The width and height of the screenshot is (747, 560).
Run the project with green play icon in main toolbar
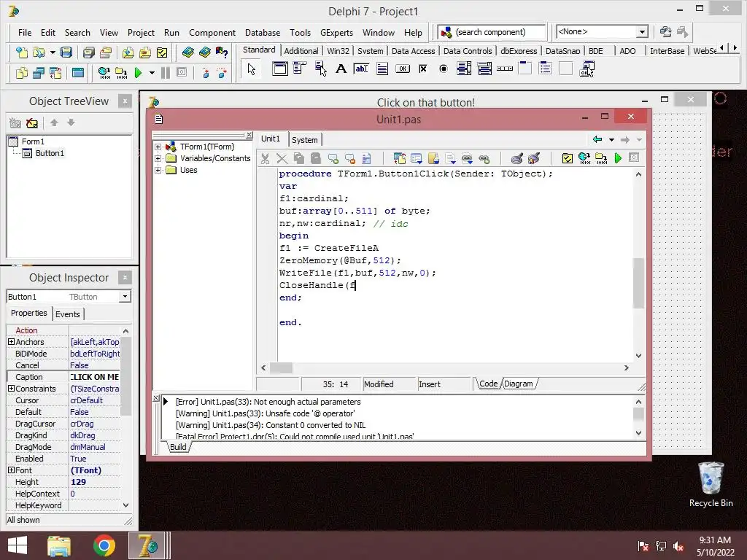click(139, 73)
